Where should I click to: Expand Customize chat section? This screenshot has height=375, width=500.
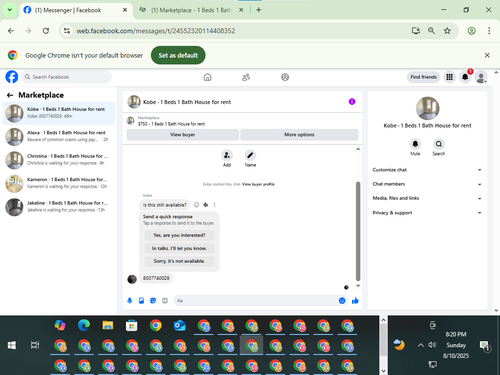point(427,170)
